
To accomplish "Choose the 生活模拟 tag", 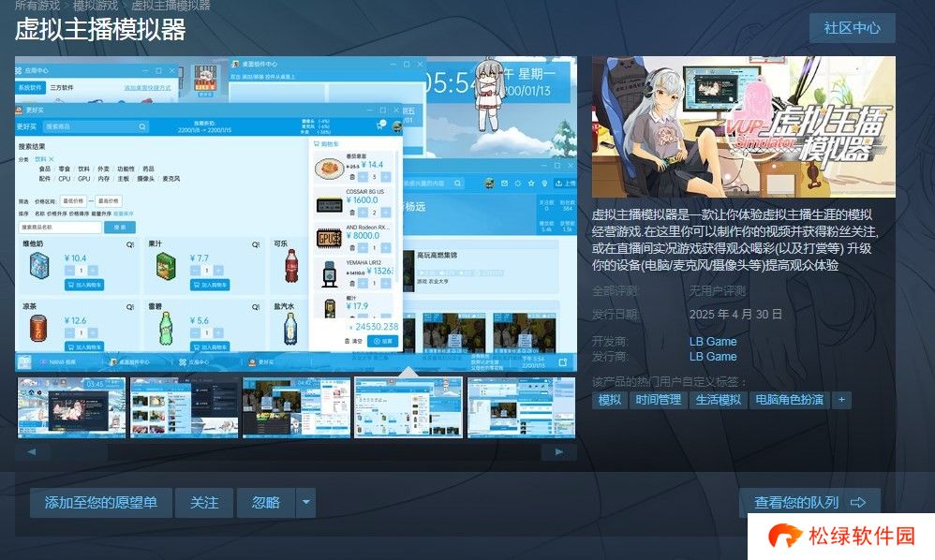I will (719, 400).
